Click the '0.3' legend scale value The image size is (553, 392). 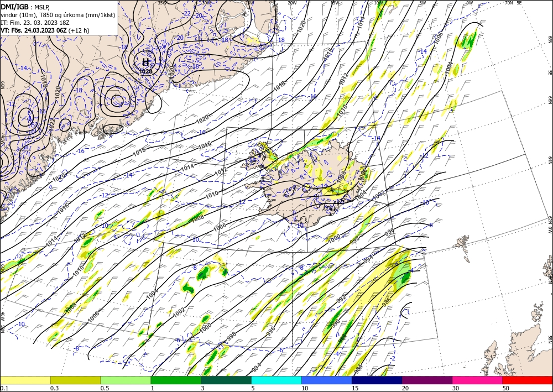(x=54, y=388)
